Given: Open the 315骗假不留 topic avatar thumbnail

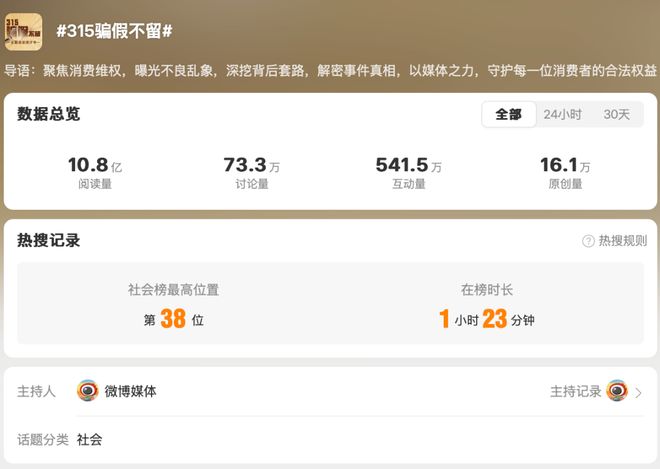Looking at the screenshot, I should pos(24,32).
